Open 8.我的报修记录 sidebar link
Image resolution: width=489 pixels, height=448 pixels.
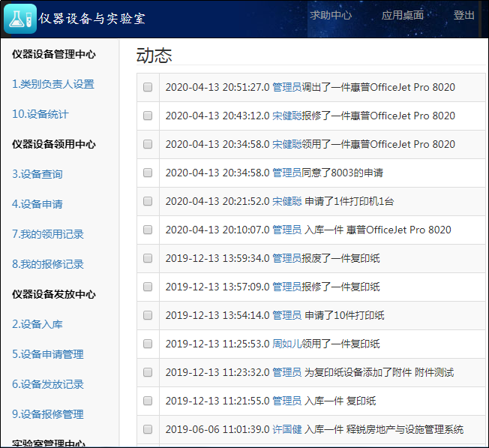tap(48, 264)
